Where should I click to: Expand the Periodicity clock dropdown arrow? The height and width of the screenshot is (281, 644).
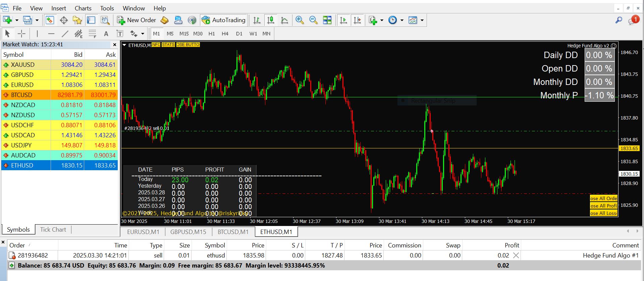[x=402, y=20]
